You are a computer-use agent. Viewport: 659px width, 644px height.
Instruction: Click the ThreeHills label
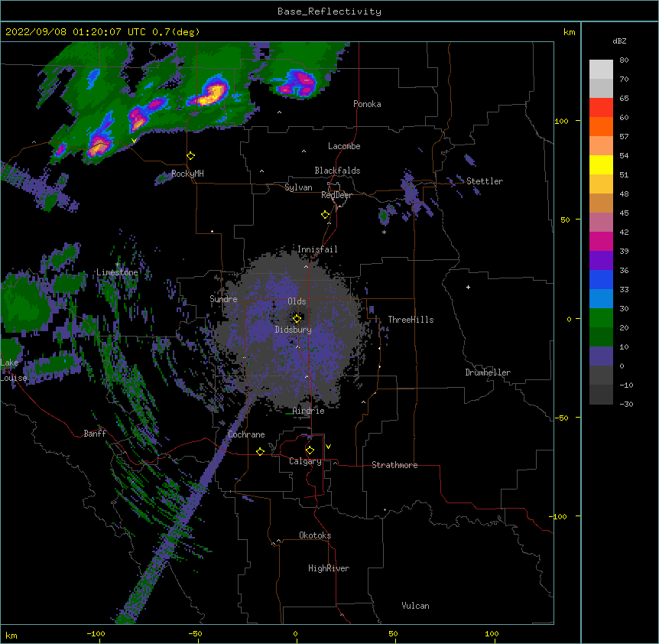coord(411,320)
